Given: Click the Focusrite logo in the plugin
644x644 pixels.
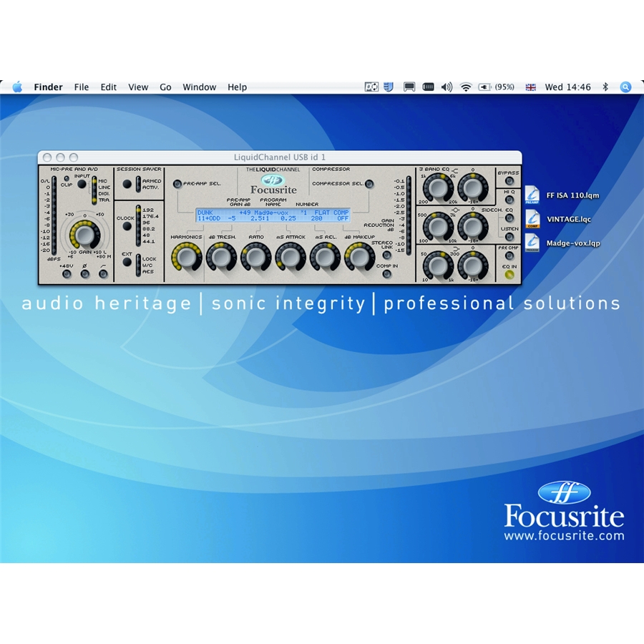Looking at the screenshot, I should [x=273, y=185].
